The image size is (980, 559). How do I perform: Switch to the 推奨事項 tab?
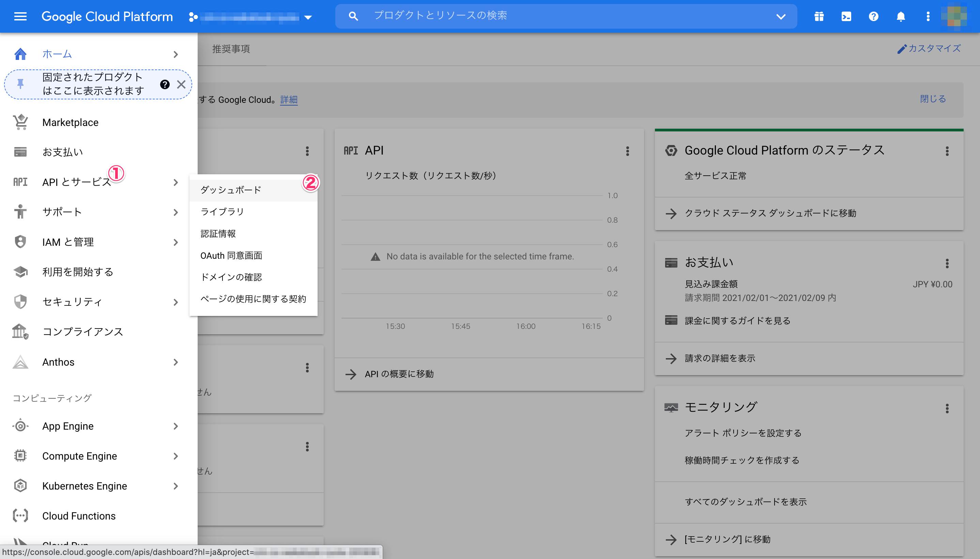(x=231, y=49)
